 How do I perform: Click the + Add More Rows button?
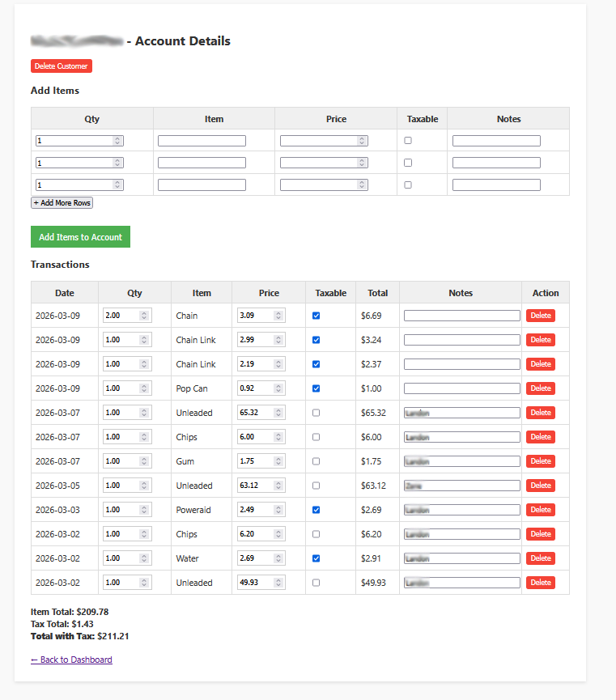pyautogui.click(x=62, y=203)
